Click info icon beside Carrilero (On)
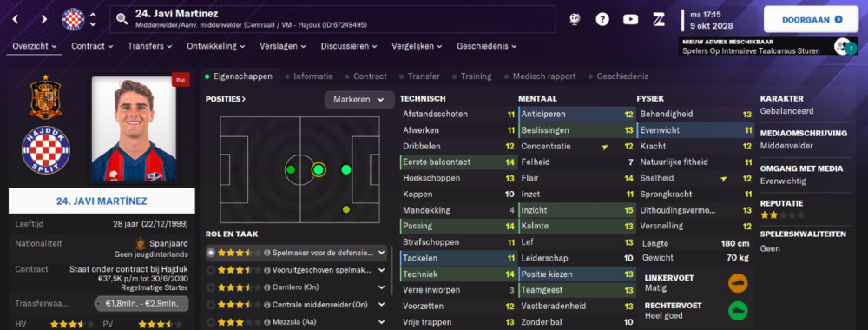Viewport: 868px width, 330px height. tap(267, 287)
